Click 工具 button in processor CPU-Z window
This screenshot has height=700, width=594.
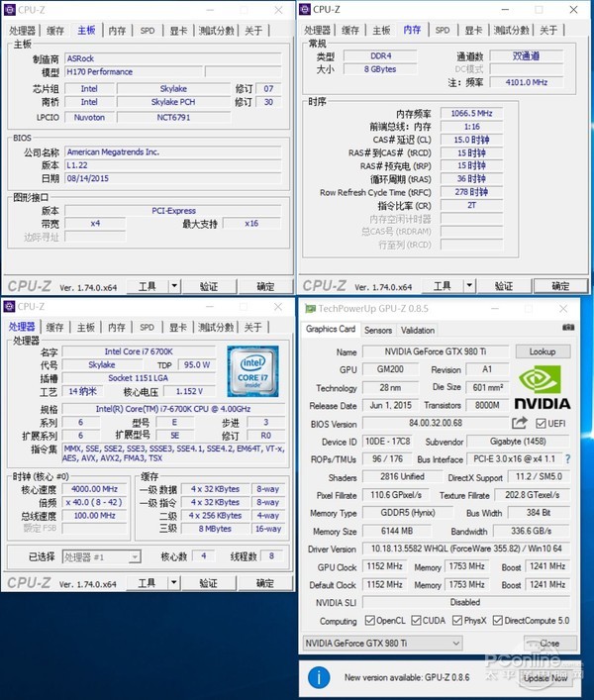coord(147,582)
